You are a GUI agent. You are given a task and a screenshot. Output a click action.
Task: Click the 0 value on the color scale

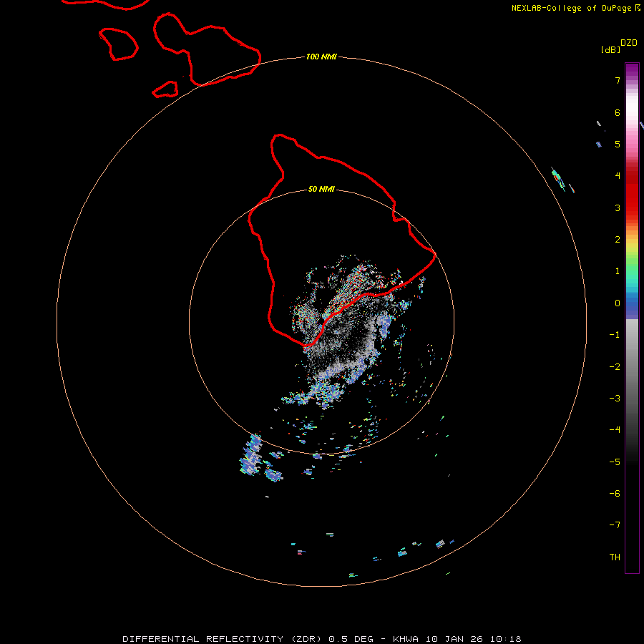[618, 303]
